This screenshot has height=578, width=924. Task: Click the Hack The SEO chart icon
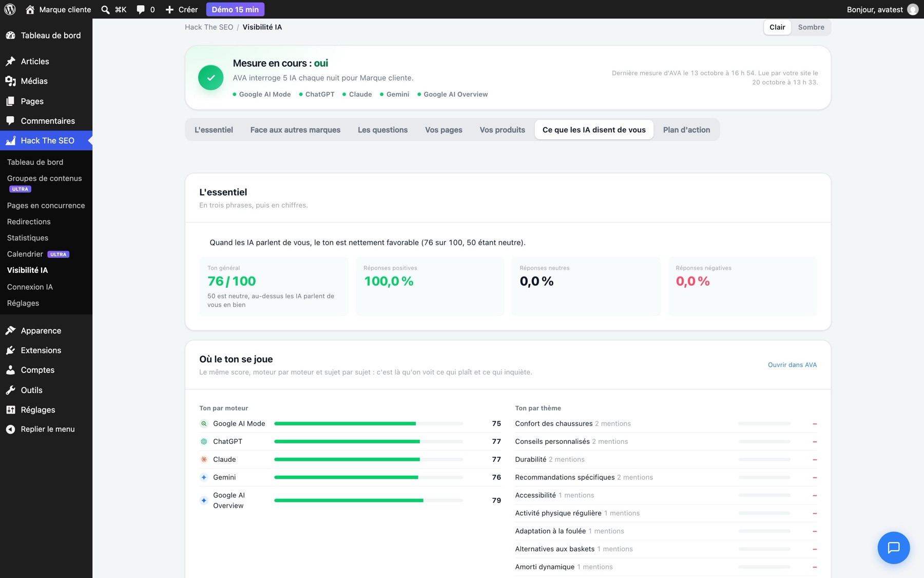[10, 141]
